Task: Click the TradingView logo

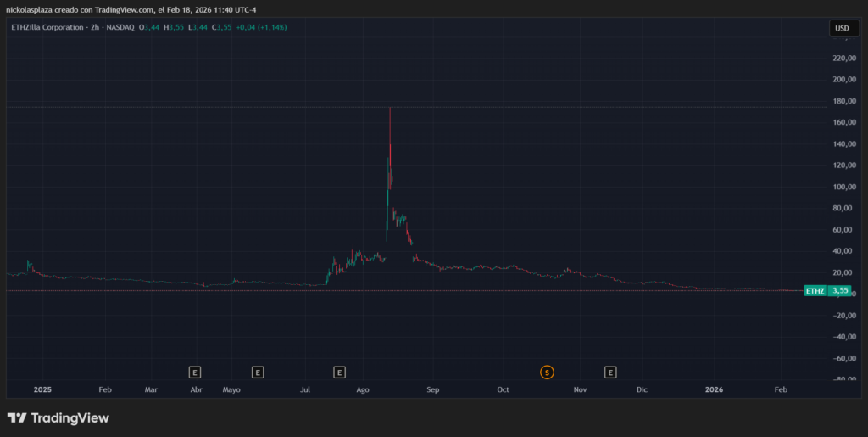Action: (58, 418)
